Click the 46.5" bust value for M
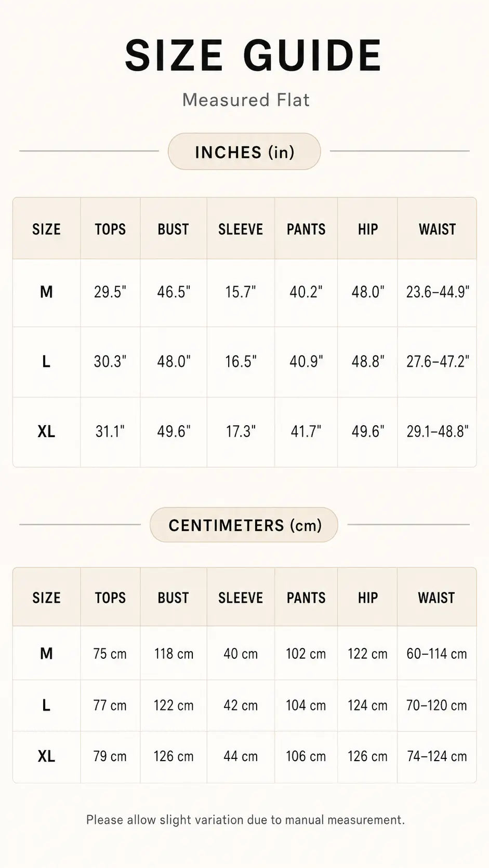The width and height of the screenshot is (489, 868). (x=174, y=292)
